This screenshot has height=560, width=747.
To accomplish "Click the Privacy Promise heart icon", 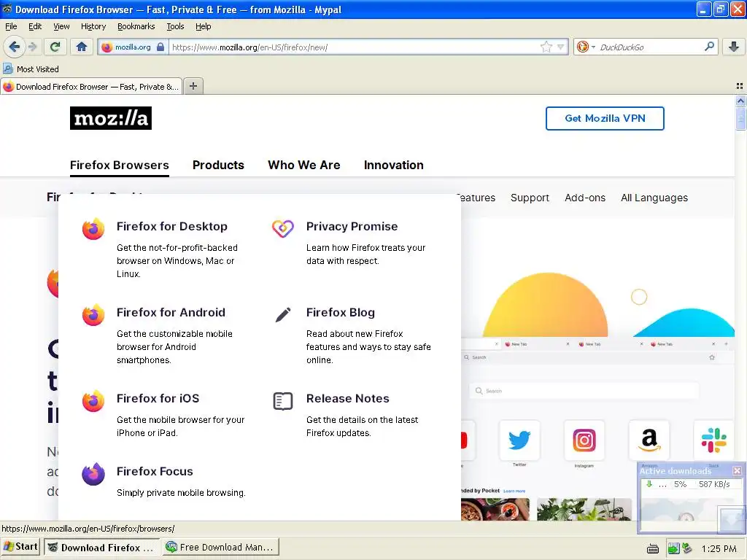I will (x=282, y=228).
